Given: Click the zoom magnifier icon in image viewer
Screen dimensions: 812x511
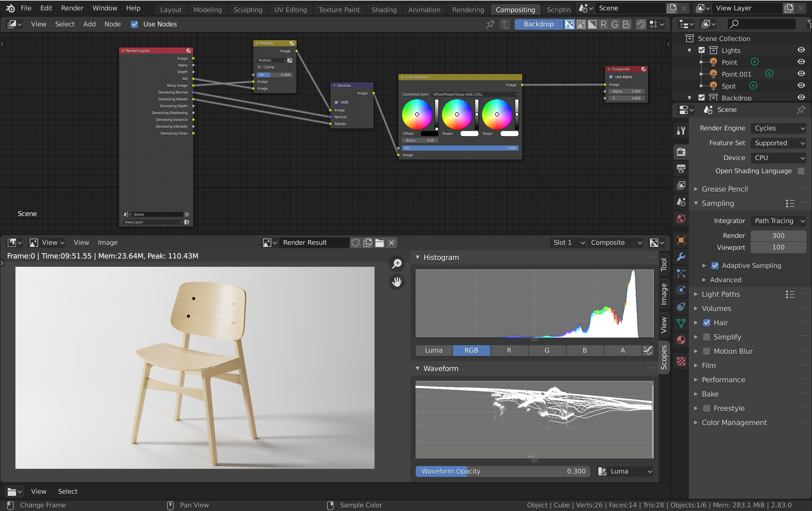Looking at the screenshot, I should click(397, 264).
